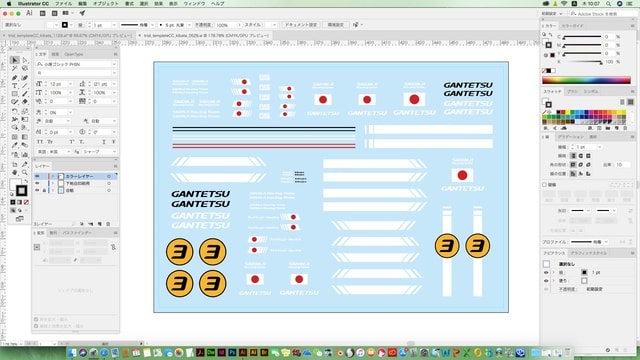
Task: Click the 環境設定 button
Action: (336, 25)
